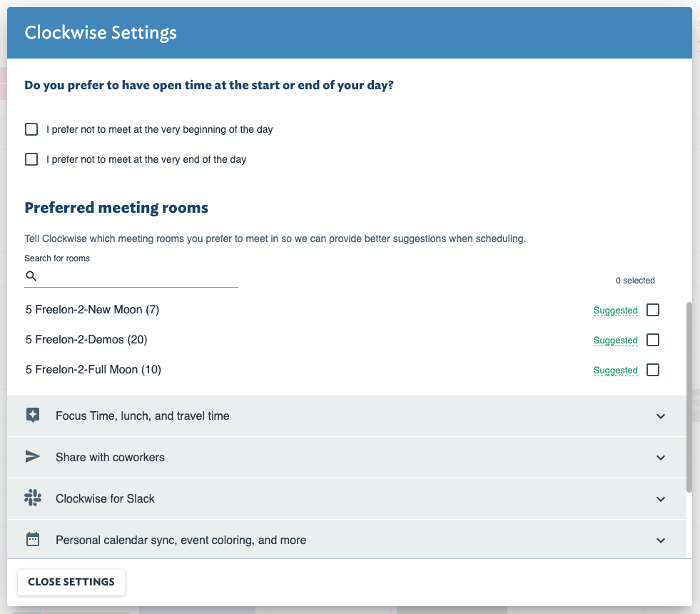Click the 'Clockwise Settings' title

(101, 33)
